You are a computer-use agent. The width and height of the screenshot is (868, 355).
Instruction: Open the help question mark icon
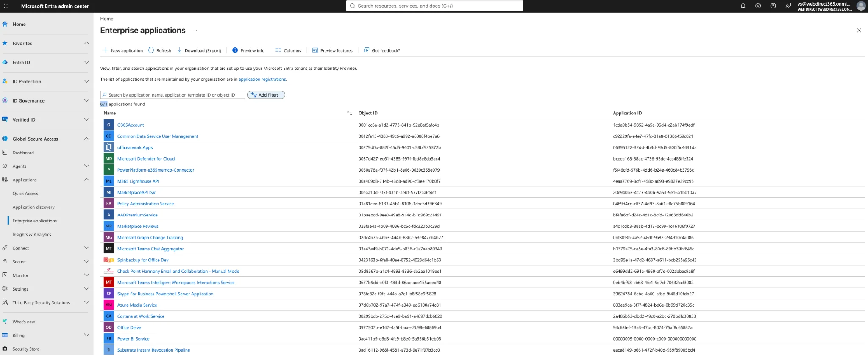tap(773, 6)
